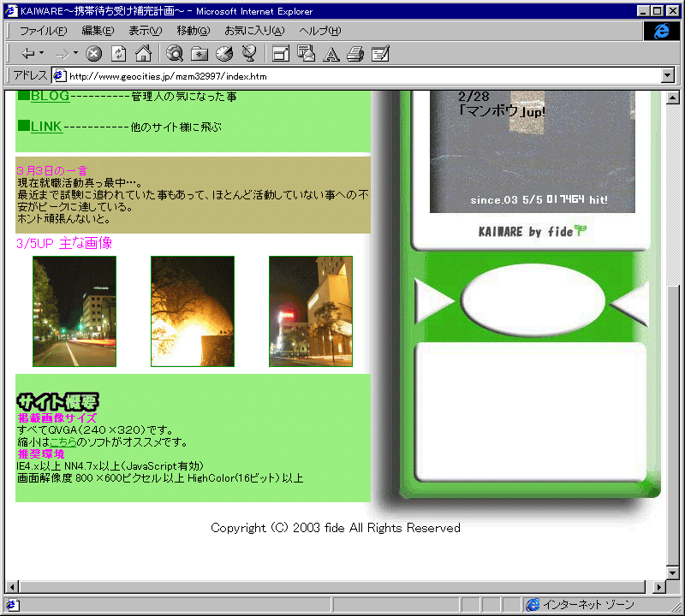The width and height of the screenshot is (685, 616).
Task: Click the KAIWARE by fide logo text
Action: 533,231
